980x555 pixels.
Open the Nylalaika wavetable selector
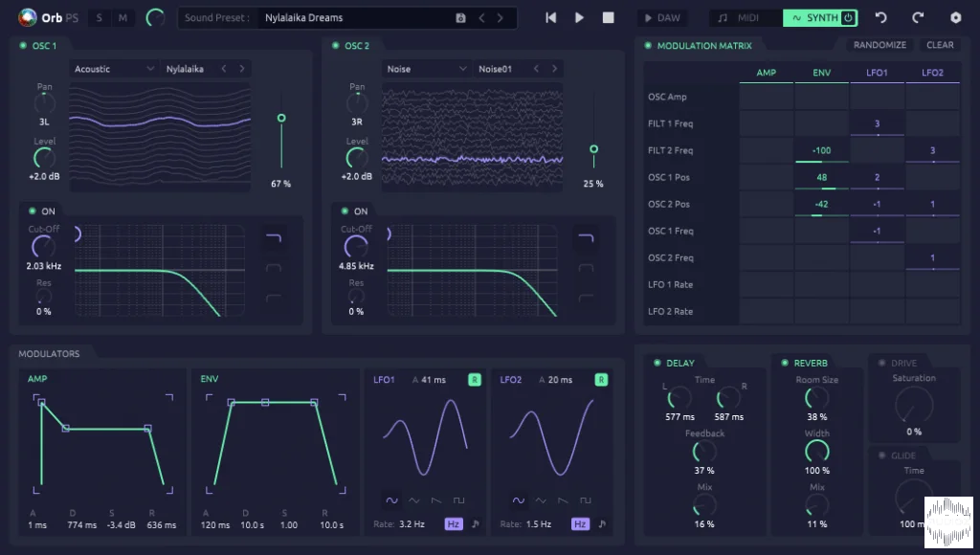click(x=185, y=69)
